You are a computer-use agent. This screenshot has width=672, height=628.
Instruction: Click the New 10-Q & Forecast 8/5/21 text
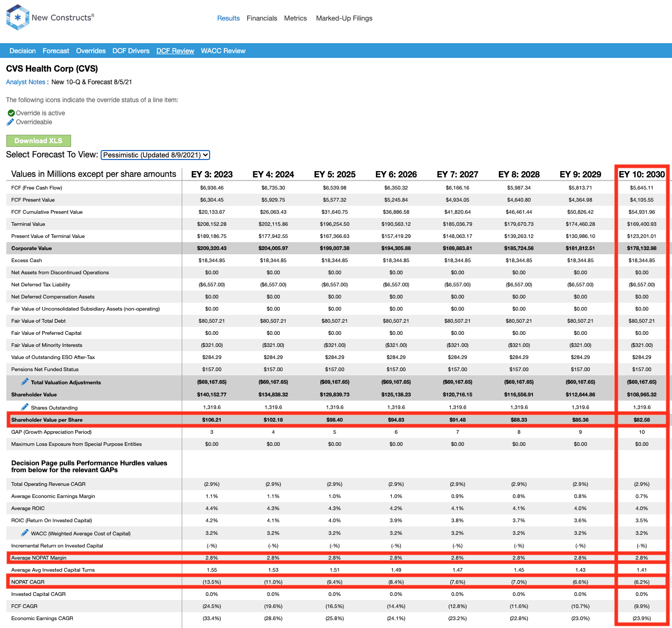[92, 82]
